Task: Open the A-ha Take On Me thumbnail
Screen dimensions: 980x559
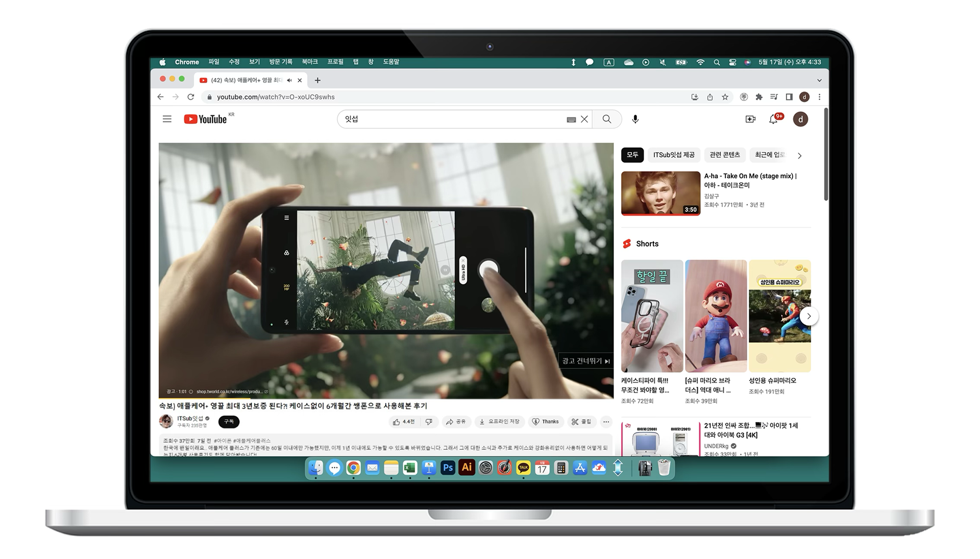Action: [x=660, y=193]
